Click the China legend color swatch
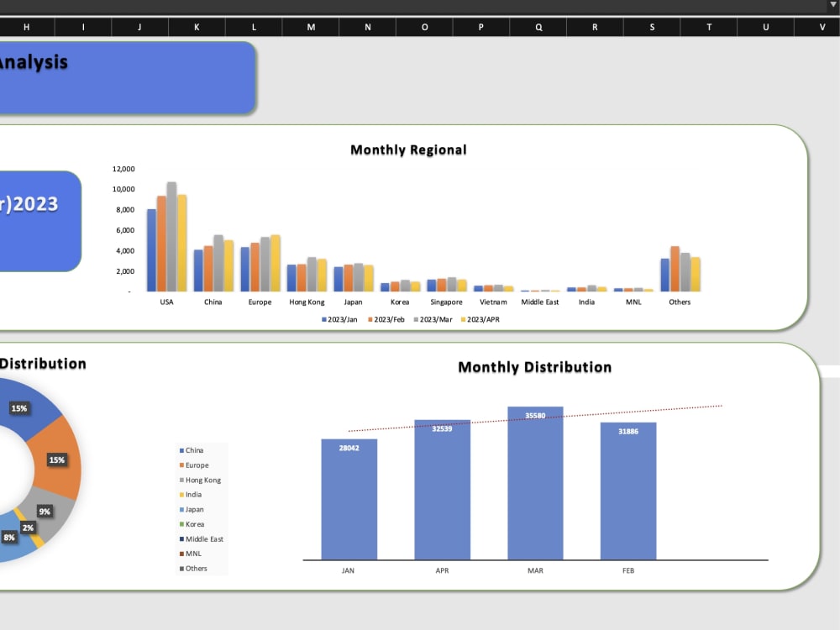The width and height of the screenshot is (840, 630). coord(181,450)
